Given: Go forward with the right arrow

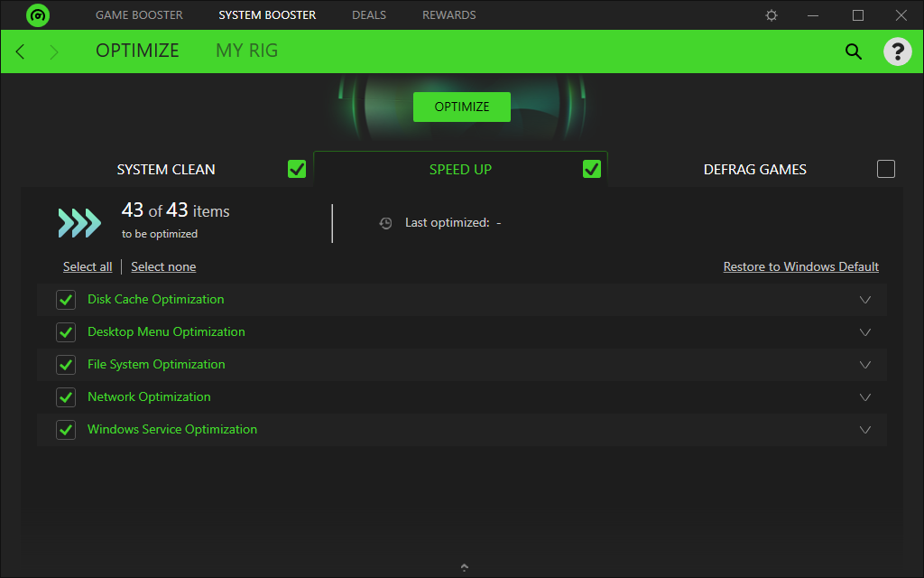Looking at the screenshot, I should [x=54, y=51].
